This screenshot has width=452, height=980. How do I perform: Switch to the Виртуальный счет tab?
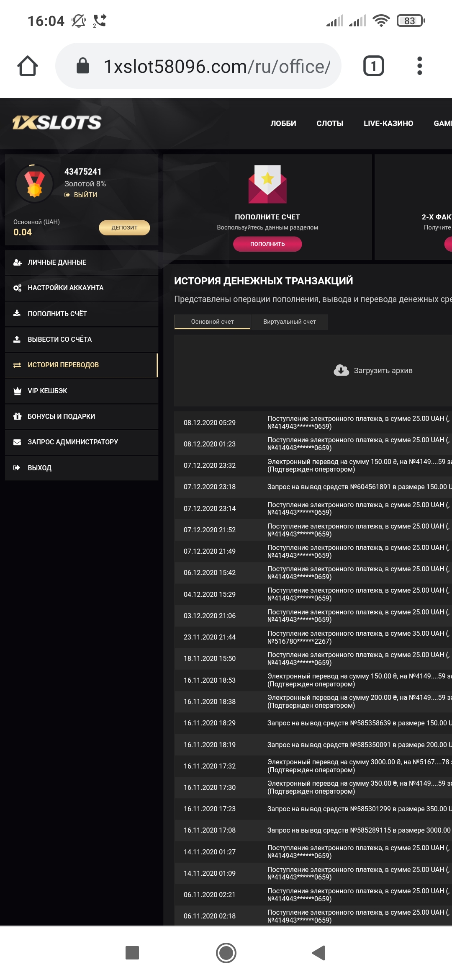click(x=289, y=322)
